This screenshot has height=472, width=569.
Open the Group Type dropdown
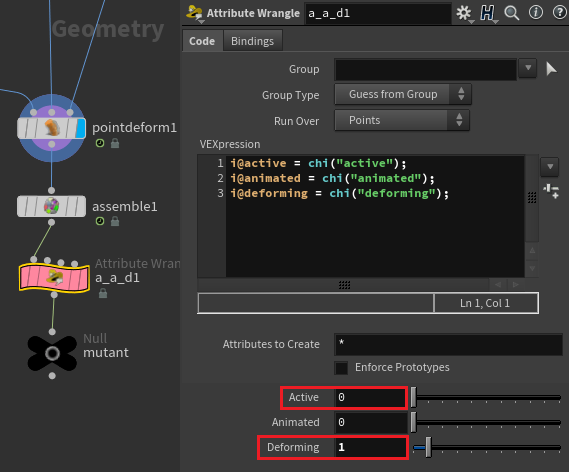[403, 94]
